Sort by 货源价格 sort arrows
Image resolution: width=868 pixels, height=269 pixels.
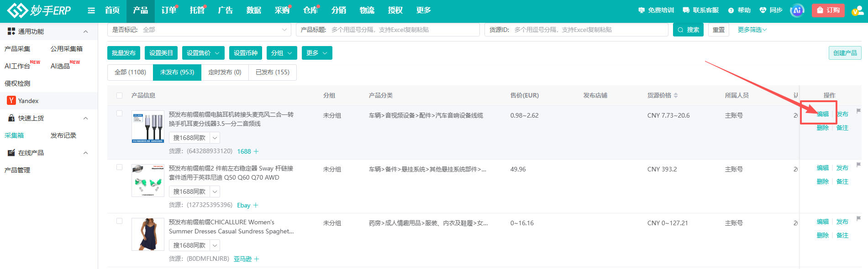(x=676, y=95)
